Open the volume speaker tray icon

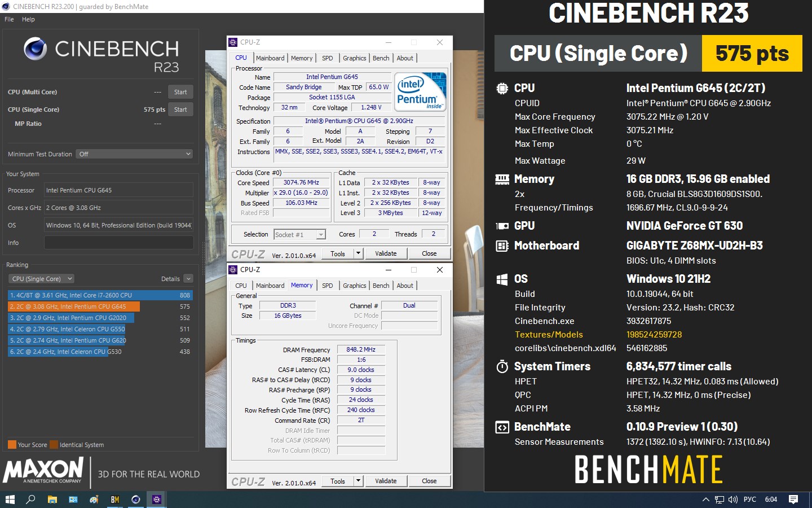point(733,500)
